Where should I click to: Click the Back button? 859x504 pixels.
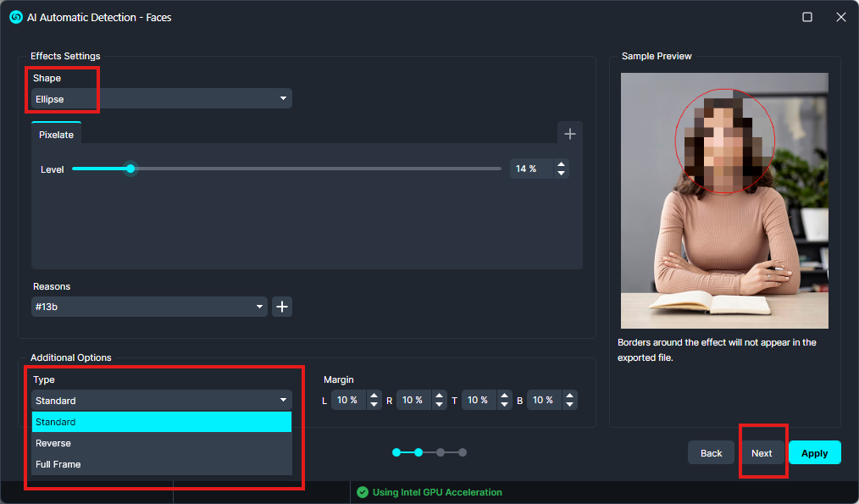point(712,453)
